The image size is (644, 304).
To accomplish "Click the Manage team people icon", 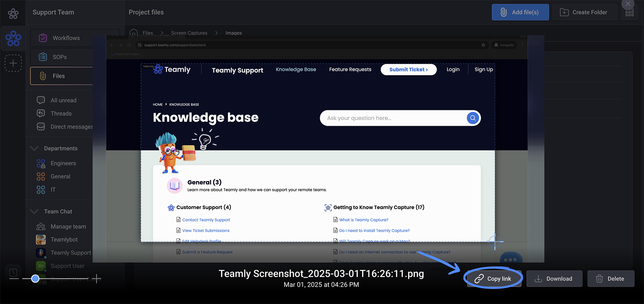I will [x=41, y=226].
